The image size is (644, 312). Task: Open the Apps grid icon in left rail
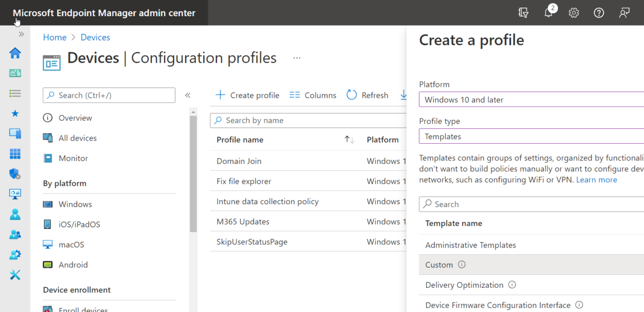[15, 154]
